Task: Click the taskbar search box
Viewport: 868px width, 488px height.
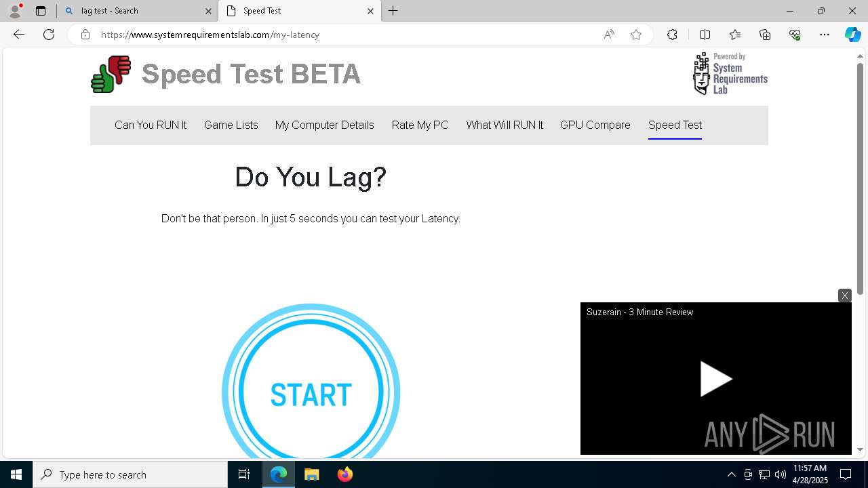Action: (x=130, y=474)
